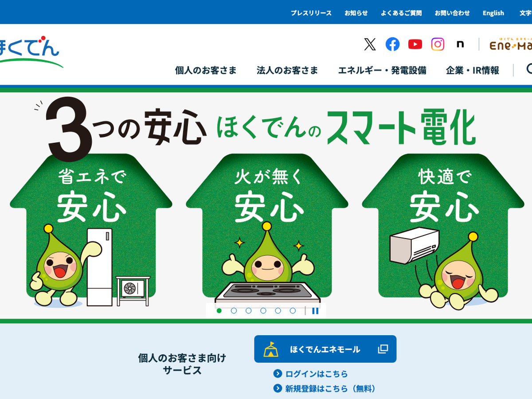Open the YouTube channel icon
The image size is (532, 399).
[415, 44]
